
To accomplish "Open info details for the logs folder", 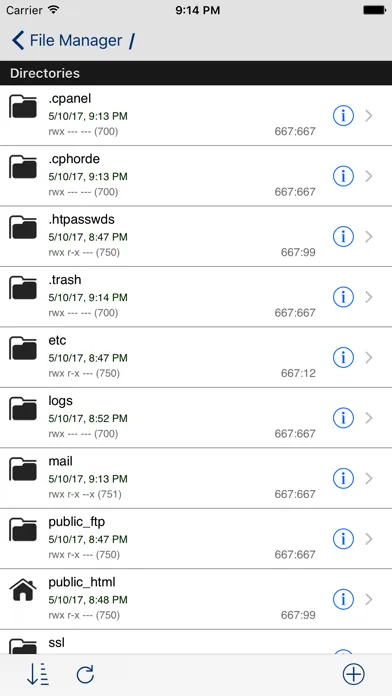I will click(343, 418).
